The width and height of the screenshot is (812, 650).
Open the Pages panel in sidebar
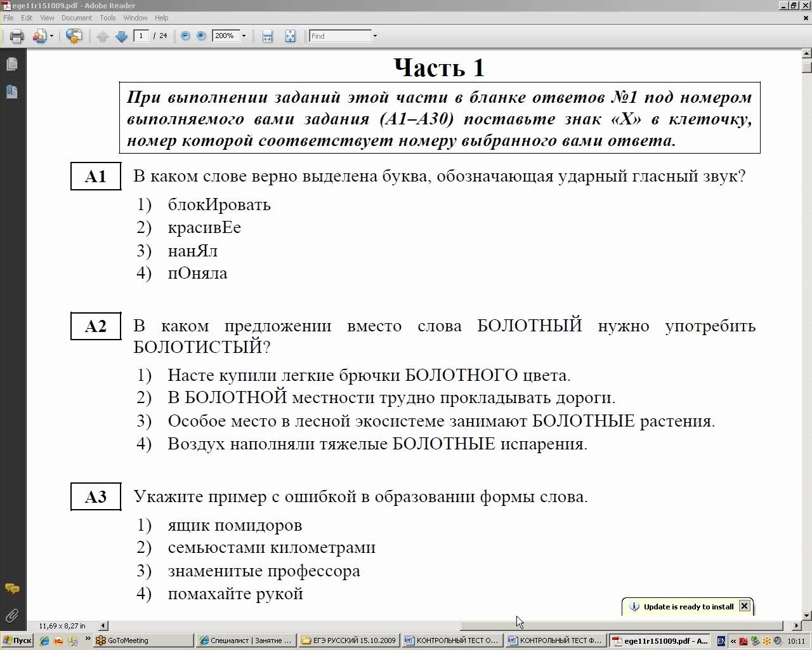11,64
